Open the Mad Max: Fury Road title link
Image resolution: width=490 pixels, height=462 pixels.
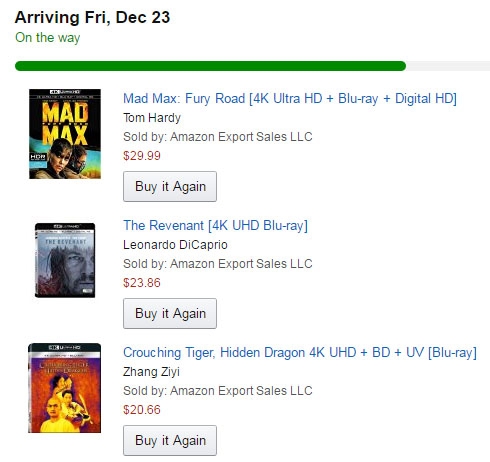pos(290,99)
